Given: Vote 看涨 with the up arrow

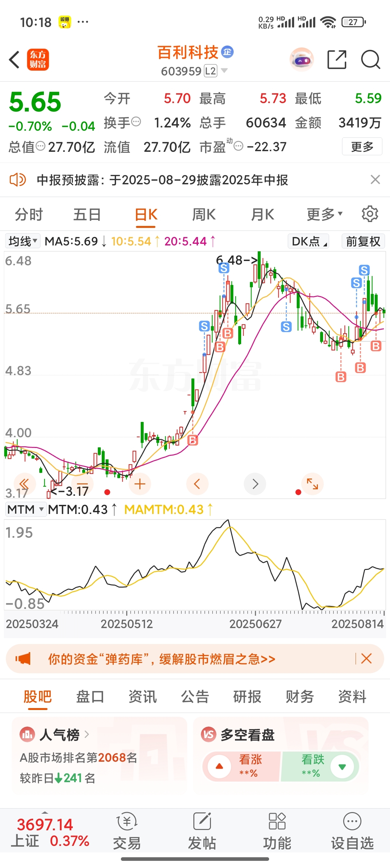Looking at the screenshot, I should tap(219, 766).
